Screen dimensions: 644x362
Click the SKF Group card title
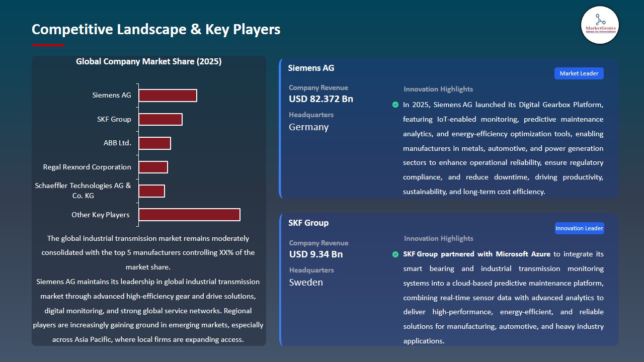click(x=308, y=223)
